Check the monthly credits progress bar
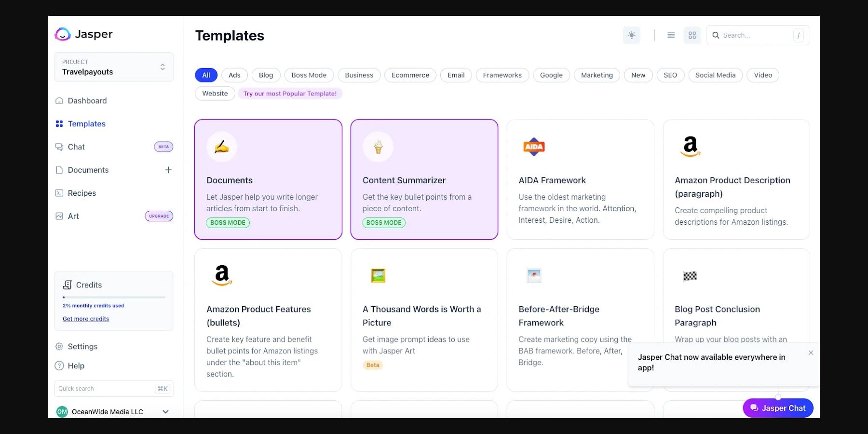 [114, 297]
